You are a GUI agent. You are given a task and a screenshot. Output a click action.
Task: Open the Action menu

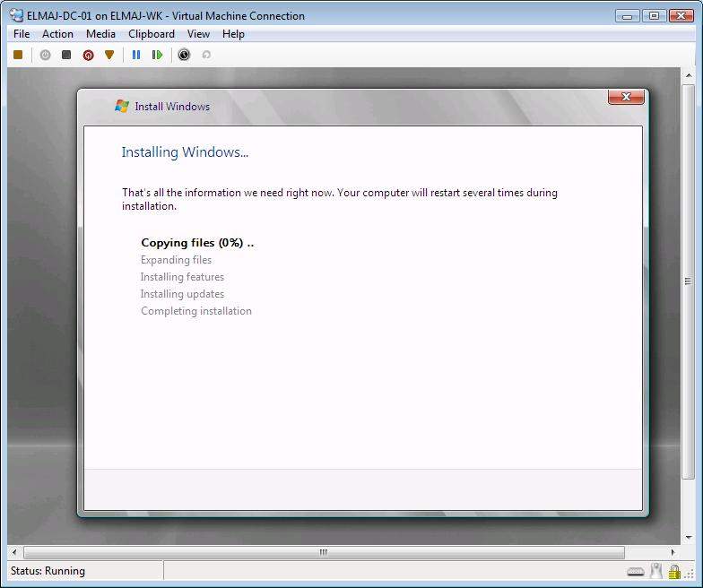(58, 34)
